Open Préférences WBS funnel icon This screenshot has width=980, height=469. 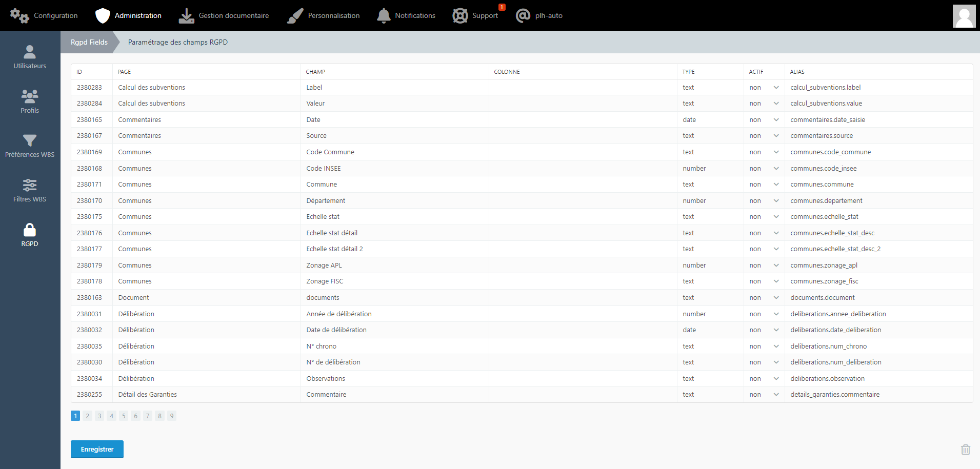[30, 140]
